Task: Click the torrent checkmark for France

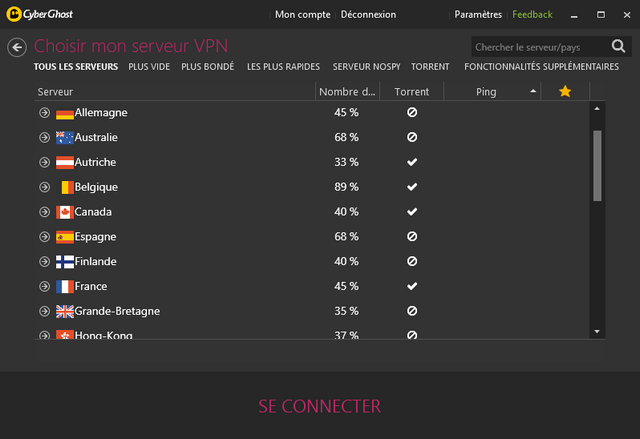Action: pos(412,286)
